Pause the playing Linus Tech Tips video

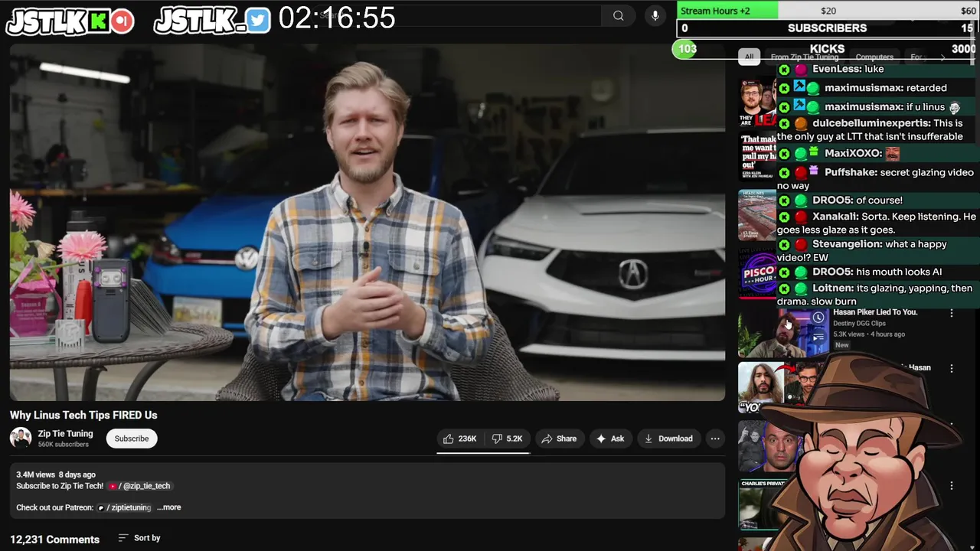[x=367, y=222]
